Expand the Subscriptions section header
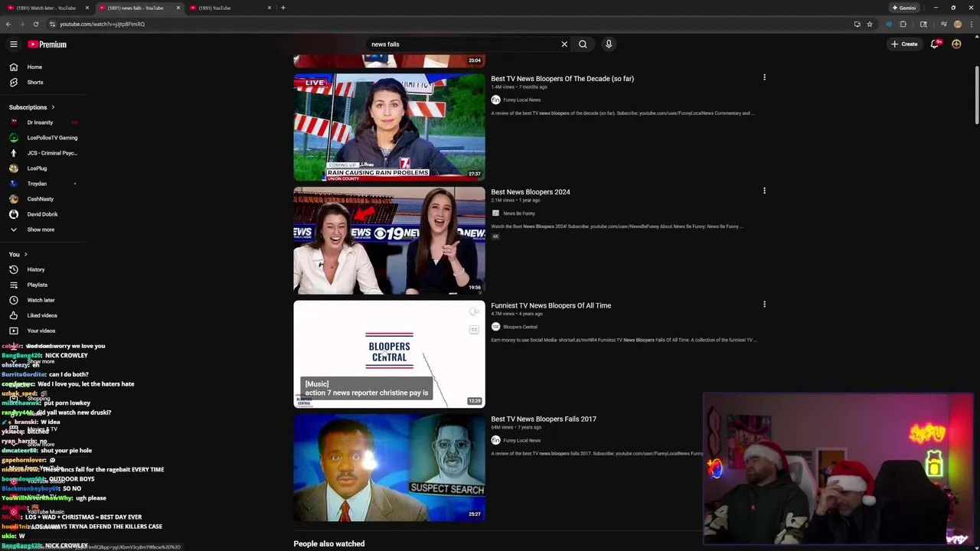This screenshot has height=551, width=980. pyautogui.click(x=32, y=107)
